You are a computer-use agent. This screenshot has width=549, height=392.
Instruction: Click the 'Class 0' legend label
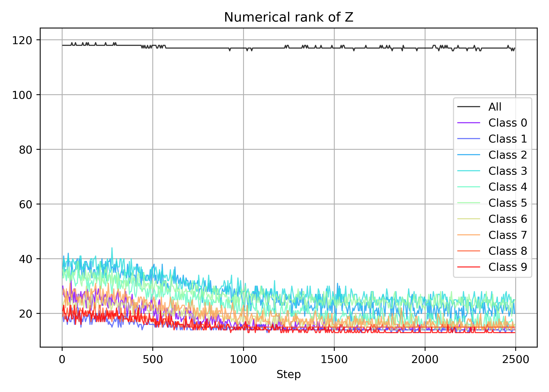(508, 123)
